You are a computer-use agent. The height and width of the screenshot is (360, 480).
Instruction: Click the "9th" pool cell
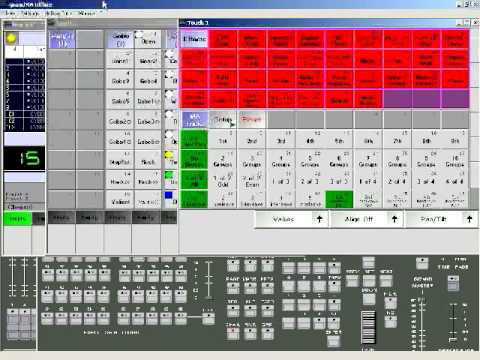(x=455, y=139)
